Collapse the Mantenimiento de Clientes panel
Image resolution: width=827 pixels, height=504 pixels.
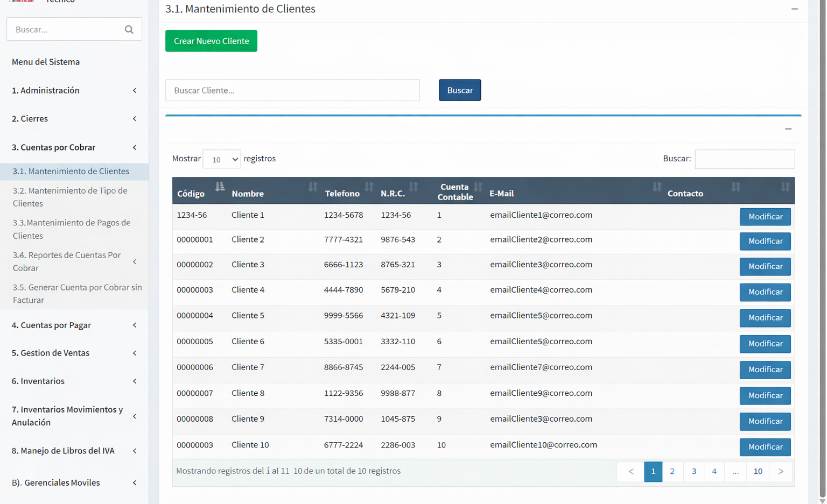(794, 9)
